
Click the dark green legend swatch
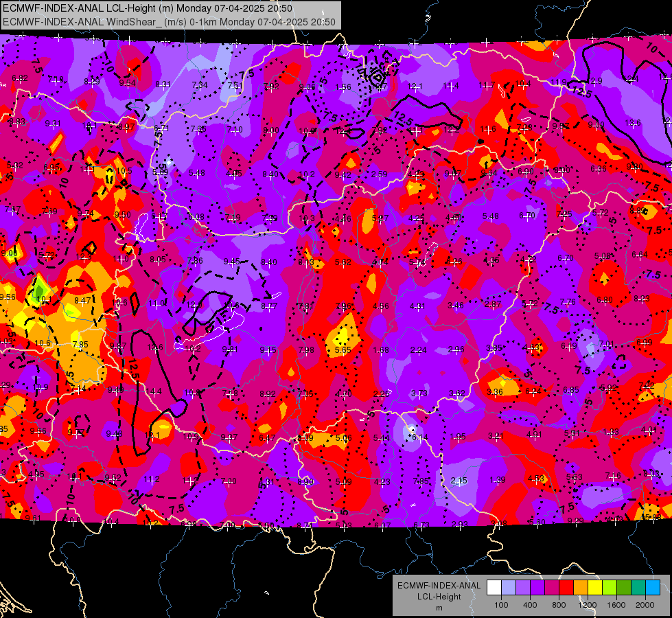[x=624, y=588]
